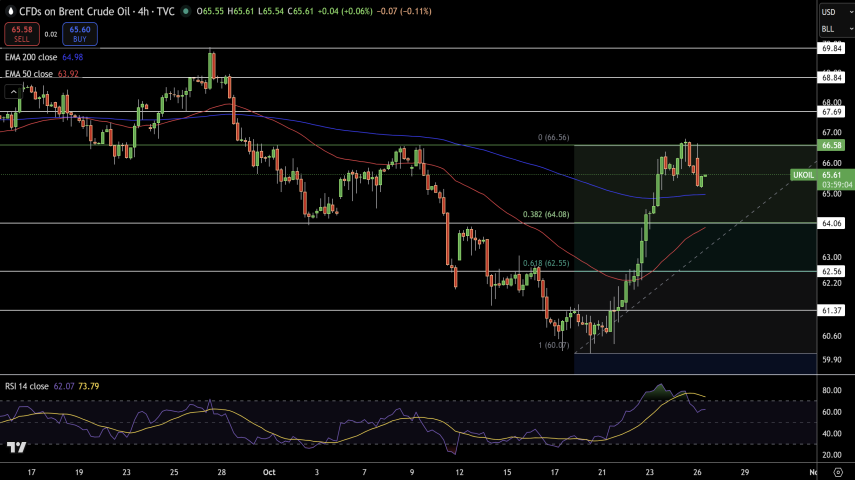Image resolution: width=855 pixels, height=480 pixels.
Task: Click the green market status dot
Action: coord(187,11)
